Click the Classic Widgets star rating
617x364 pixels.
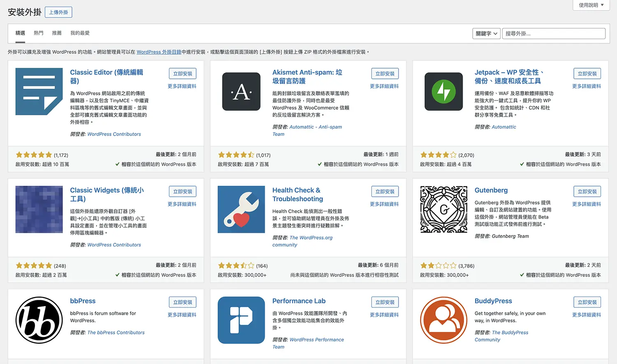tap(34, 266)
